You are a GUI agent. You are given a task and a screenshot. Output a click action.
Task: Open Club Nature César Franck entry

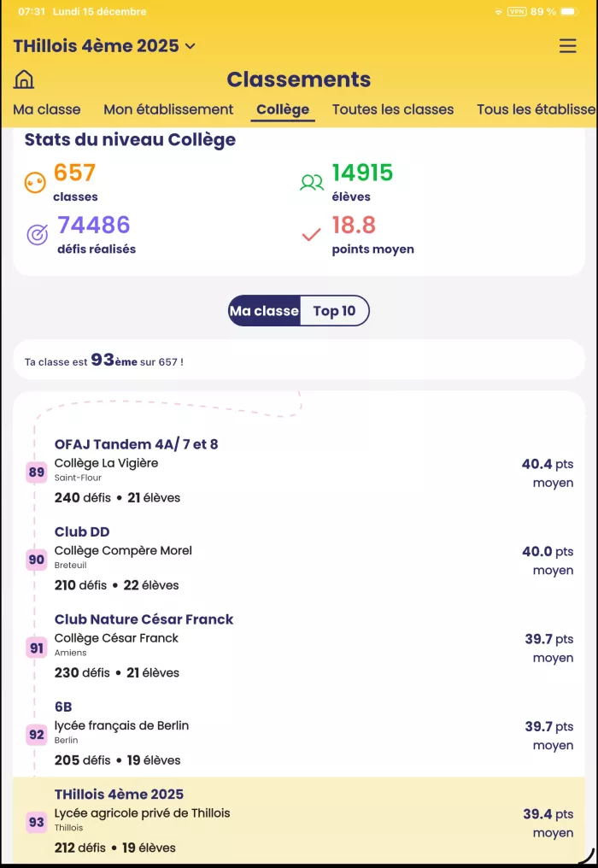click(x=144, y=619)
